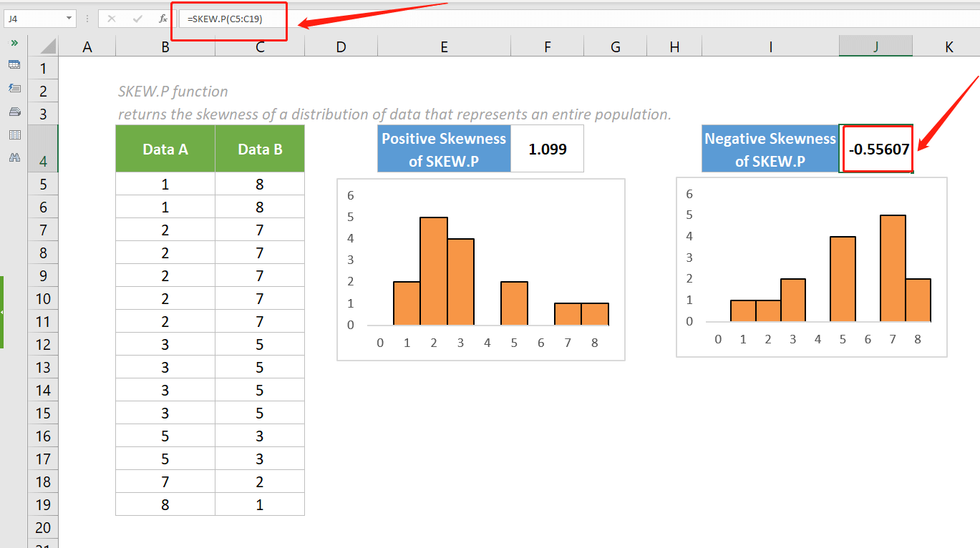Click the Positive Skewness value 1.099
Screen dimensions: 980x548
(547, 148)
